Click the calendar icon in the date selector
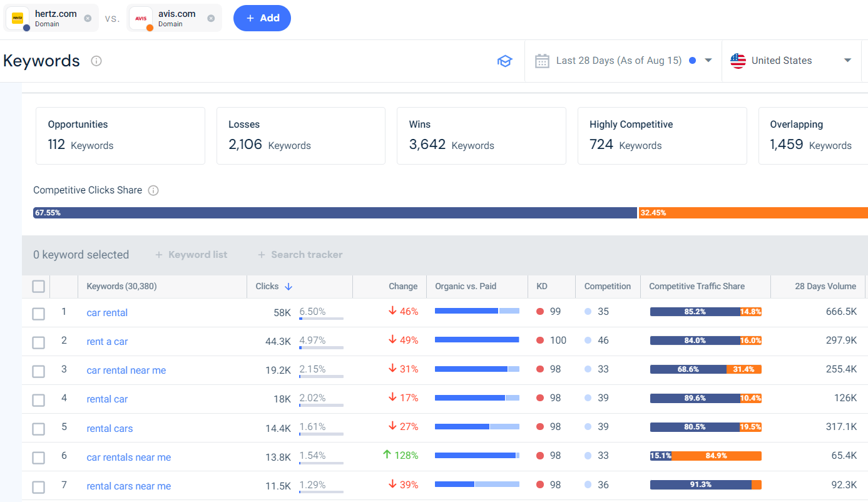868x502 pixels. [x=542, y=60]
